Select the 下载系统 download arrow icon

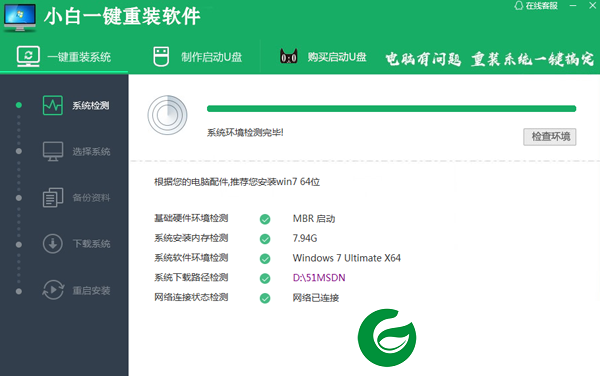(x=53, y=244)
